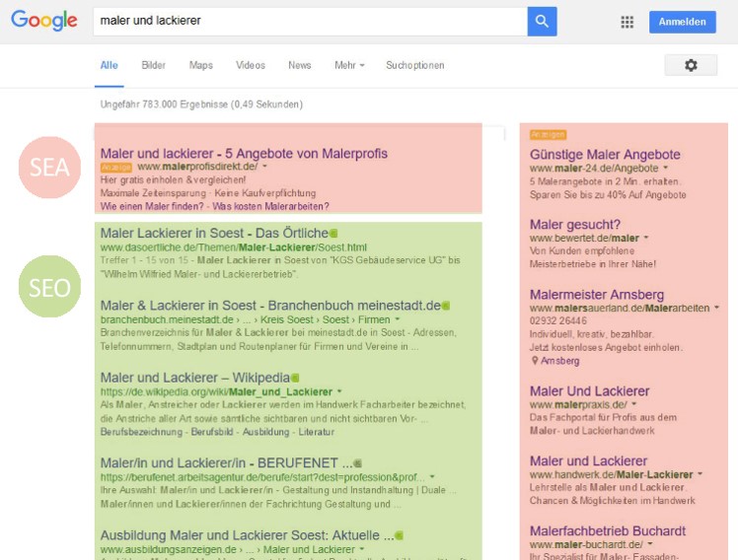
Task: Expand arrow next to berufenet.arbeitsagentur.de URL
Action: 432,476
